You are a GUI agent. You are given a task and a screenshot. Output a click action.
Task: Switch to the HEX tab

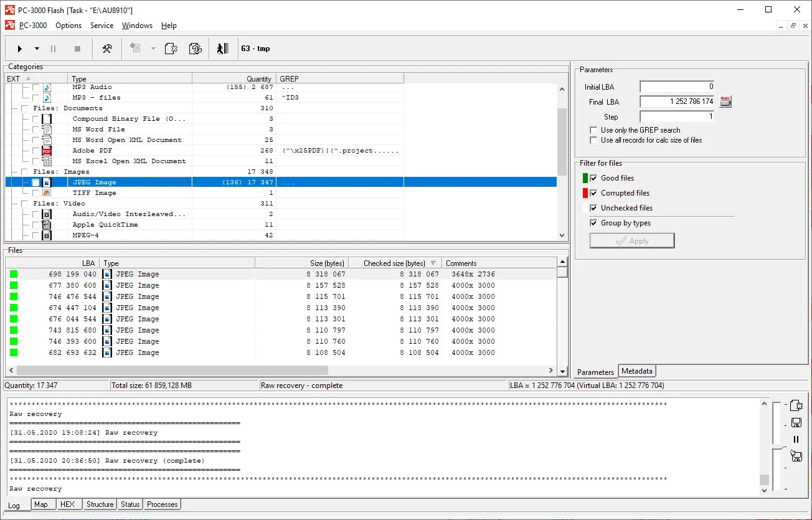[x=67, y=504]
